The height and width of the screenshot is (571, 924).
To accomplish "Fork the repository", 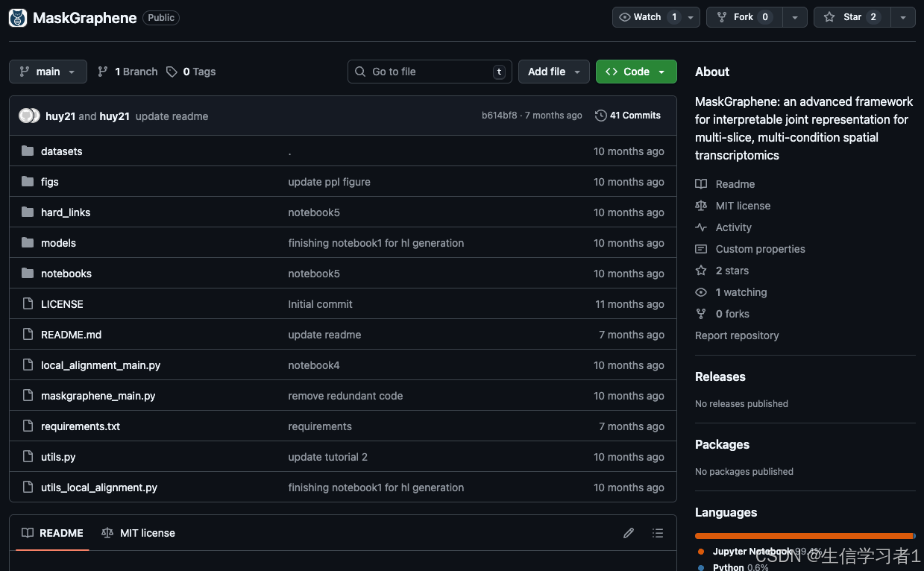I will click(x=744, y=17).
